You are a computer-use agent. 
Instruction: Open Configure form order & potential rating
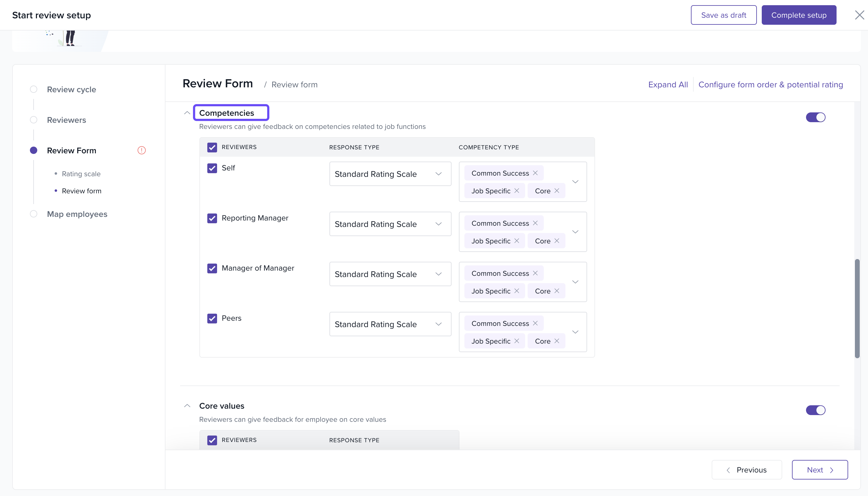pyautogui.click(x=770, y=85)
